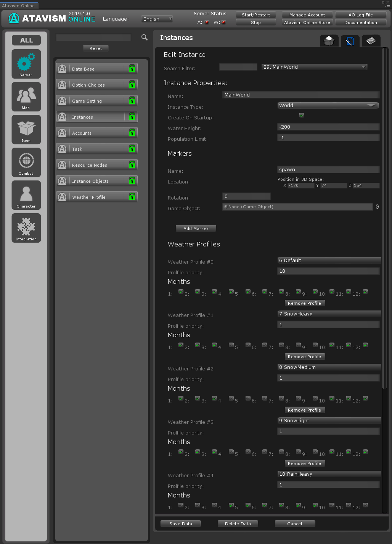
Task: Click the Save Data button
Action: coord(181,524)
